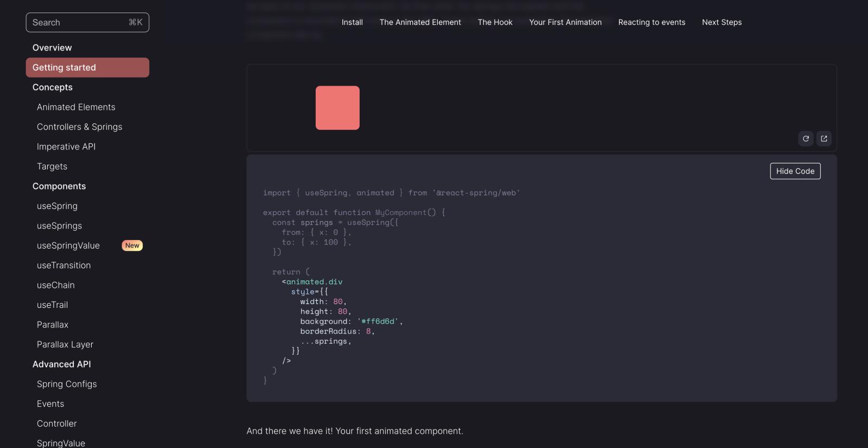Navigate to The Hook section

(495, 22)
